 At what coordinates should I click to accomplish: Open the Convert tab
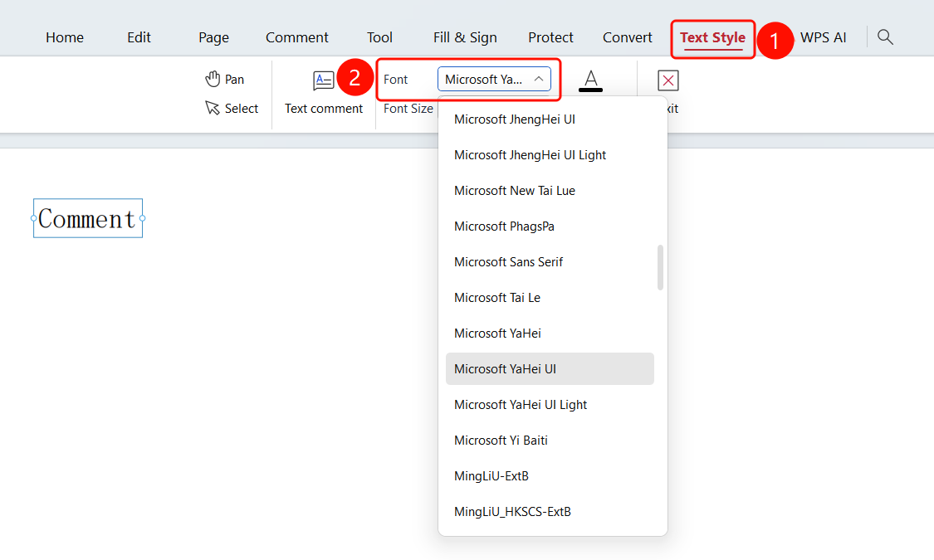tap(628, 37)
